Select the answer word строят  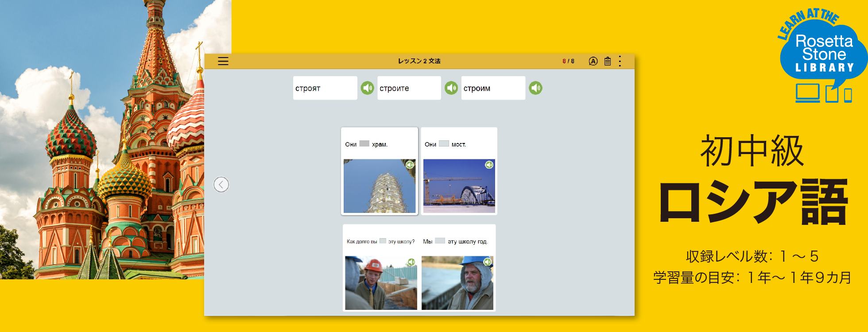coord(325,88)
